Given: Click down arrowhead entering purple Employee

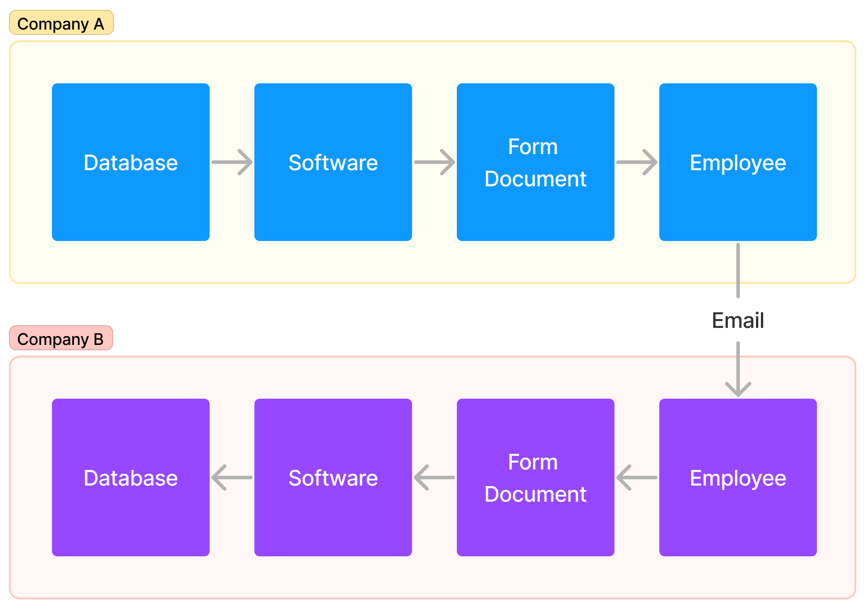Looking at the screenshot, I should tap(738, 389).
